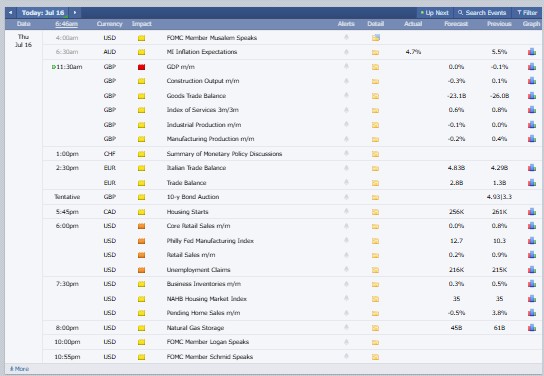Show graph for Construction Output m/m
The height and width of the screenshot is (376, 544).
tap(532, 81)
